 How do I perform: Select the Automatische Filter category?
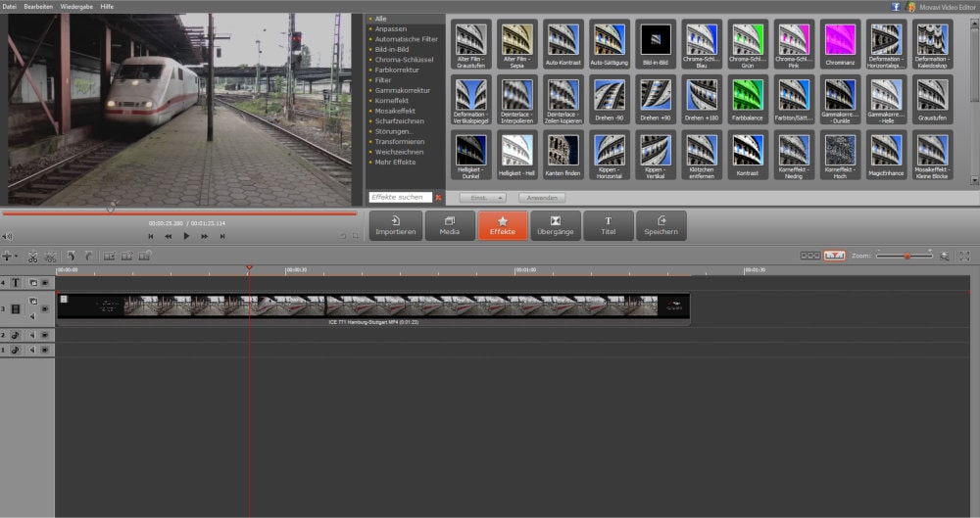click(x=407, y=39)
